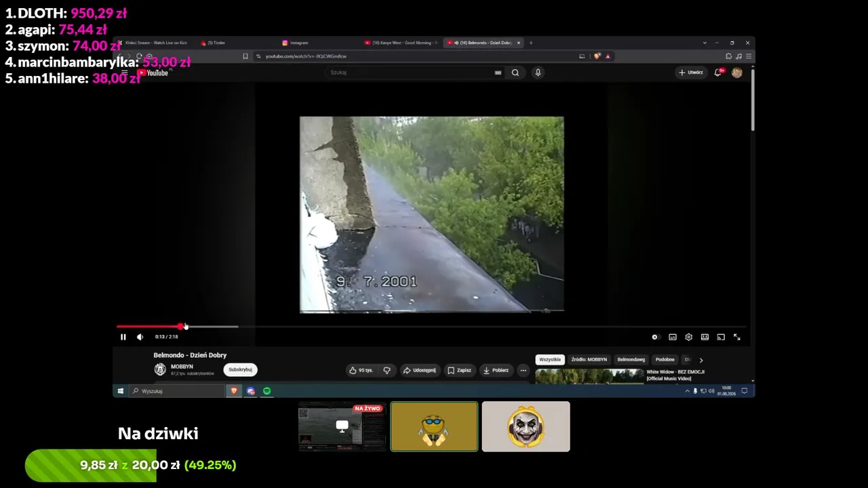Show more filter chips with the right chevron

(x=701, y=360)
